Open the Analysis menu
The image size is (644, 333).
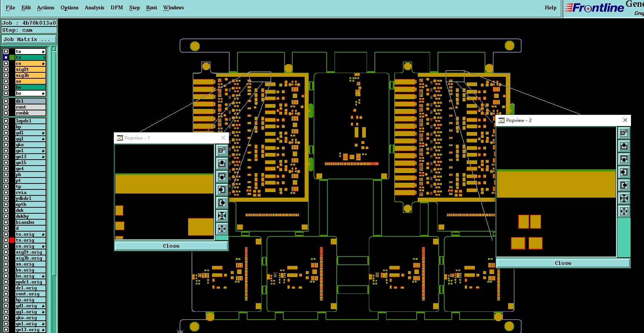tap(94, 7)
